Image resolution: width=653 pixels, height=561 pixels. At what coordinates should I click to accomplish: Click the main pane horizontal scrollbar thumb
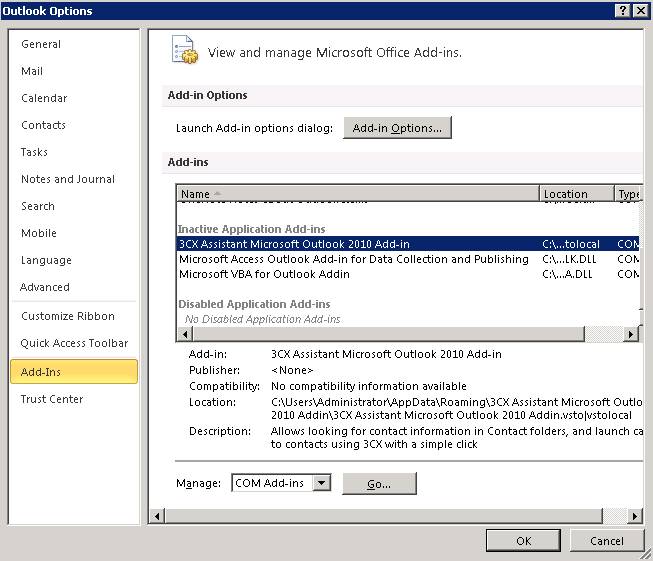pos(384,516)
